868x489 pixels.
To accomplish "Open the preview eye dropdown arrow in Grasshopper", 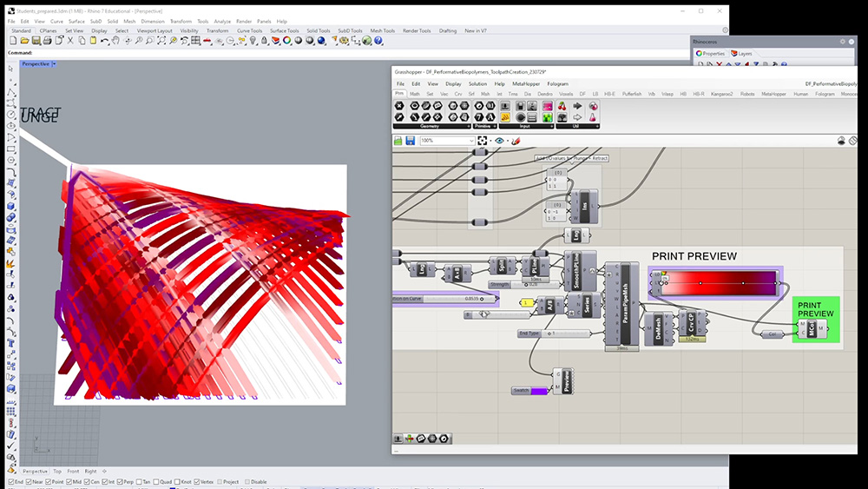I will 507,142.
